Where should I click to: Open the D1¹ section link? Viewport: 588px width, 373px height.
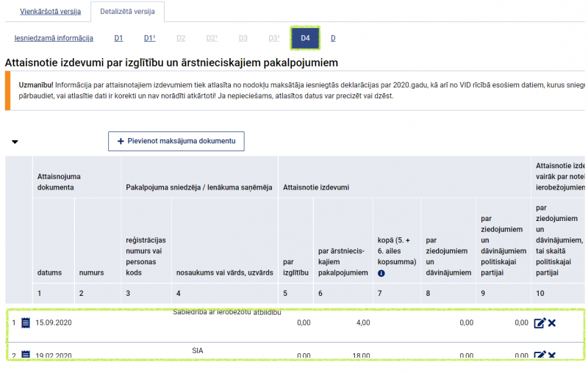[149, 38]
